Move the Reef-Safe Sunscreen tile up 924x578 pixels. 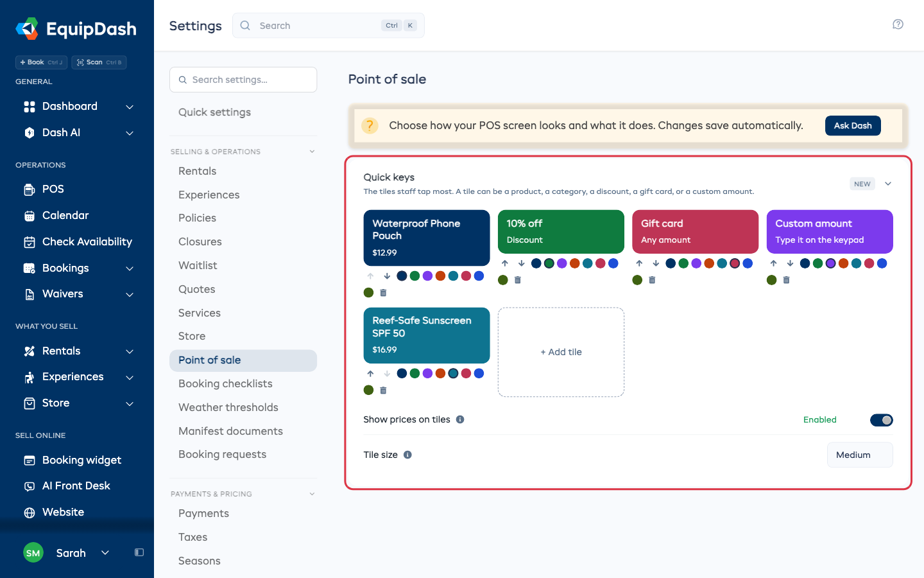[x=370, y=373]
